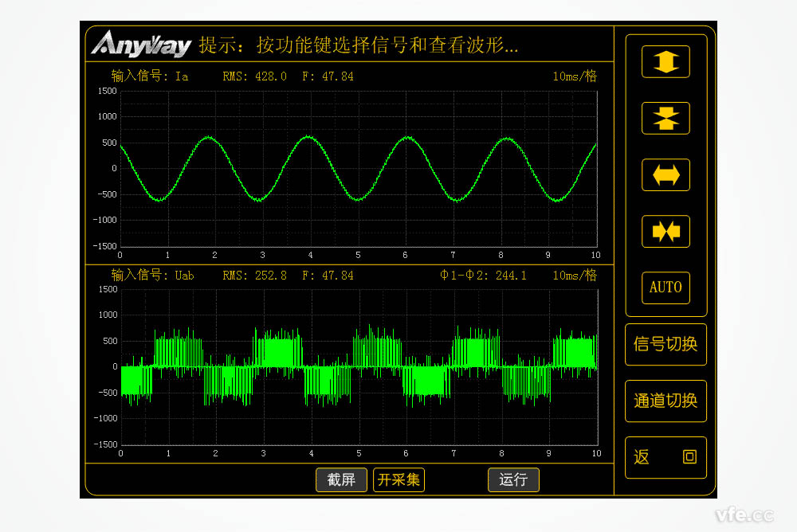Viewport: 797px width, 532px height.
Task: Click the AnyWay logo
Action: 140,45
